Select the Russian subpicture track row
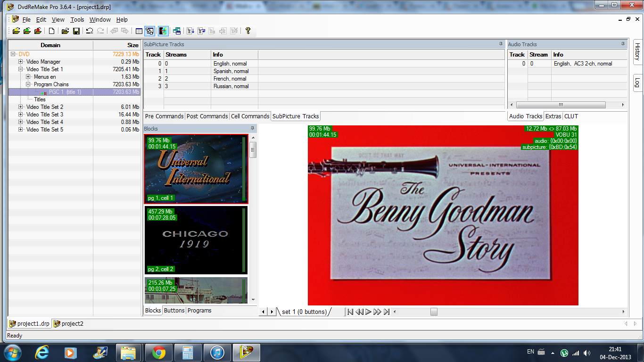 [324, 86]
